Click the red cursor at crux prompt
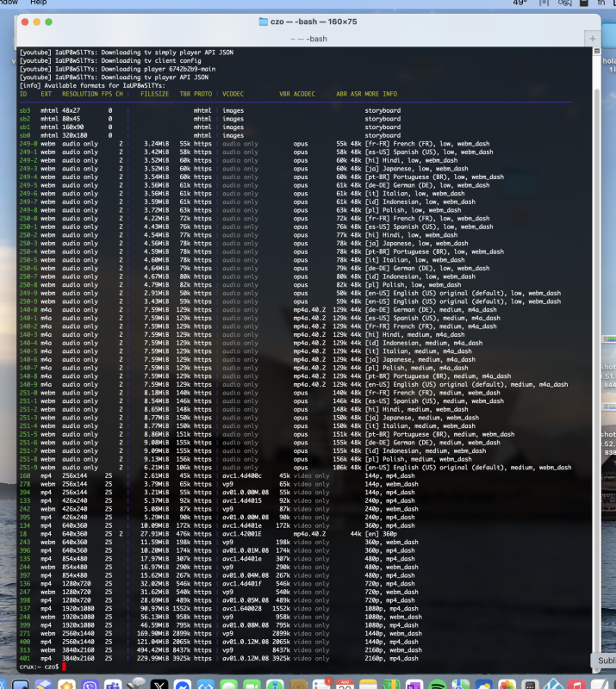This screenshot has width=616, height=689. [x=65, y=667]
